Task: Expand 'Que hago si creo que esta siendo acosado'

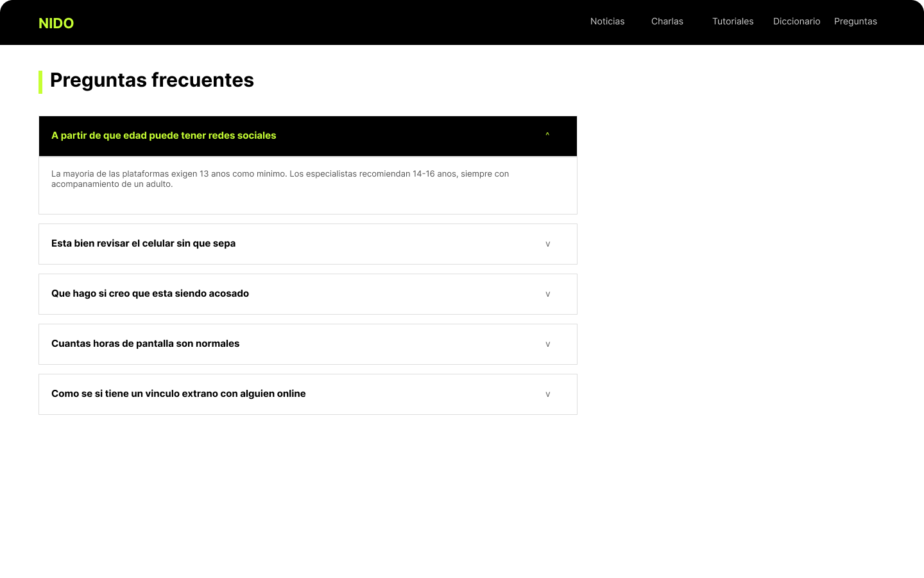Action: point(308,294)
